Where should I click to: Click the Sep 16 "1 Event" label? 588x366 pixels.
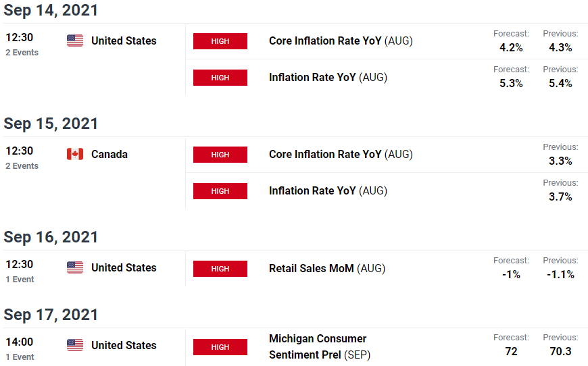click(20, 280)
